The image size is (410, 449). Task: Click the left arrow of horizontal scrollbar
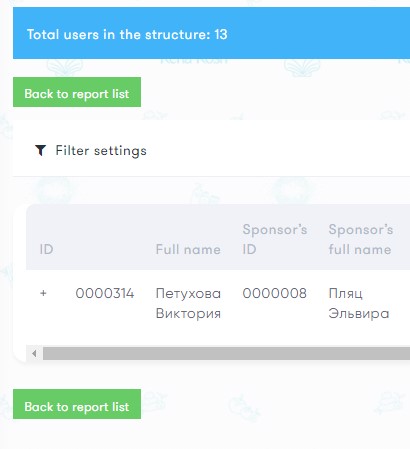(34, 353)
